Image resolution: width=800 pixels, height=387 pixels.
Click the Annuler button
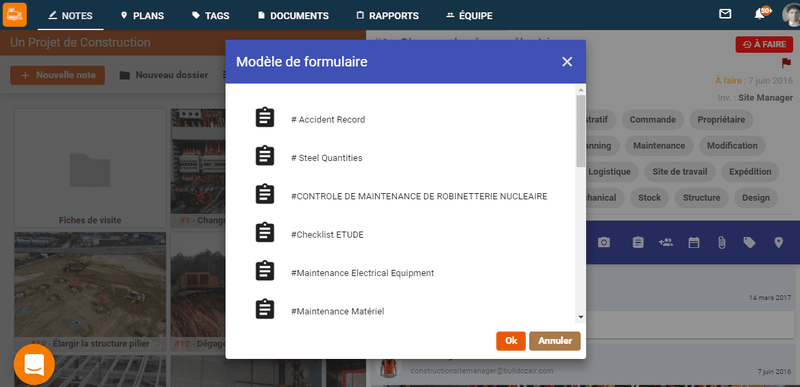tap(555, 341)
